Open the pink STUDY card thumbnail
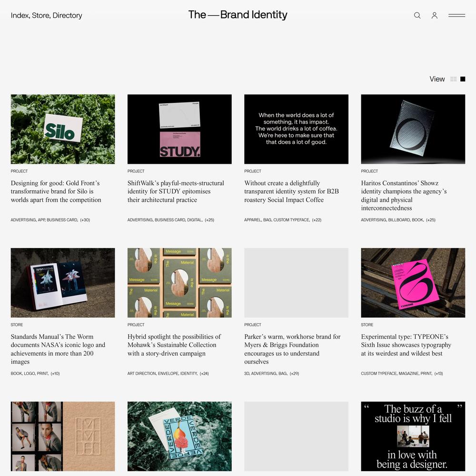This screenshot has width=476, height=476. (179, 129)
